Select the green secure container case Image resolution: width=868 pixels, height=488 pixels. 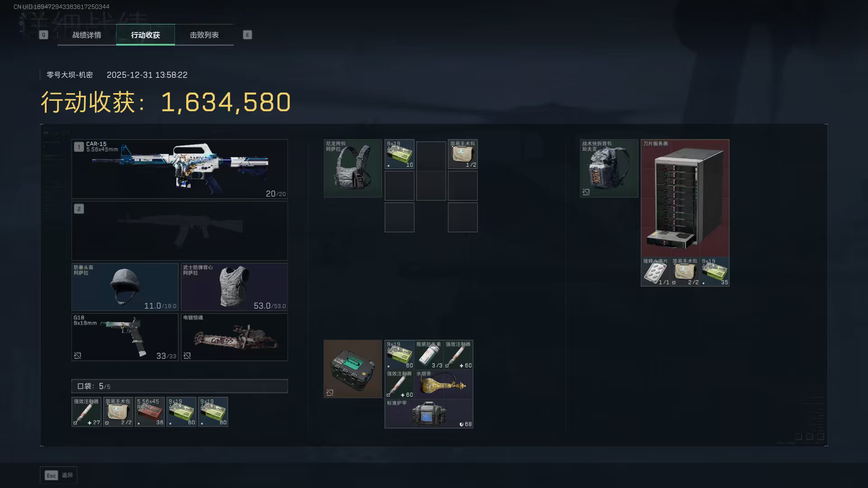(353, 369)
